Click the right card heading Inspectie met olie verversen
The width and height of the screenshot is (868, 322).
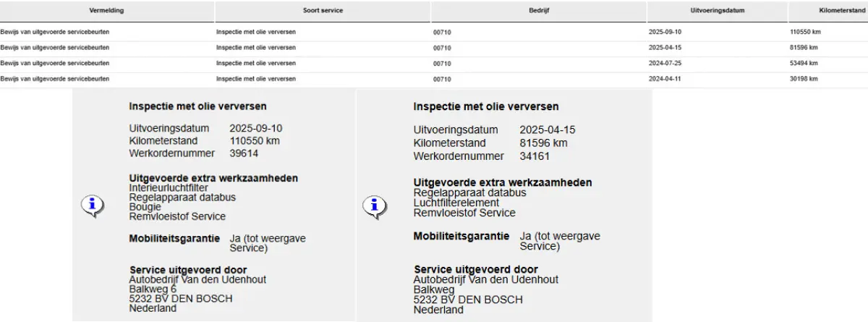tap(486, 106)
